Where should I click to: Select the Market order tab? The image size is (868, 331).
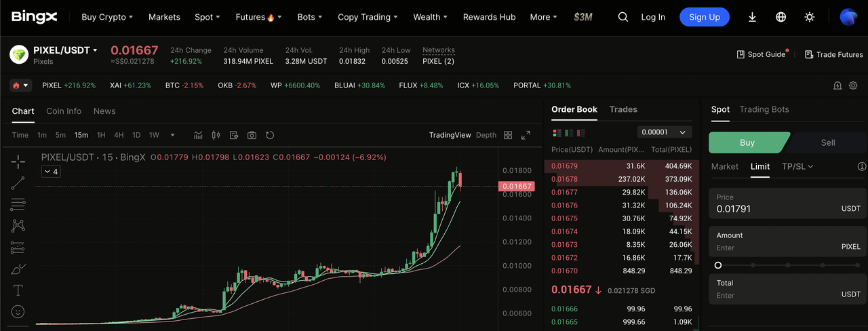725,166
